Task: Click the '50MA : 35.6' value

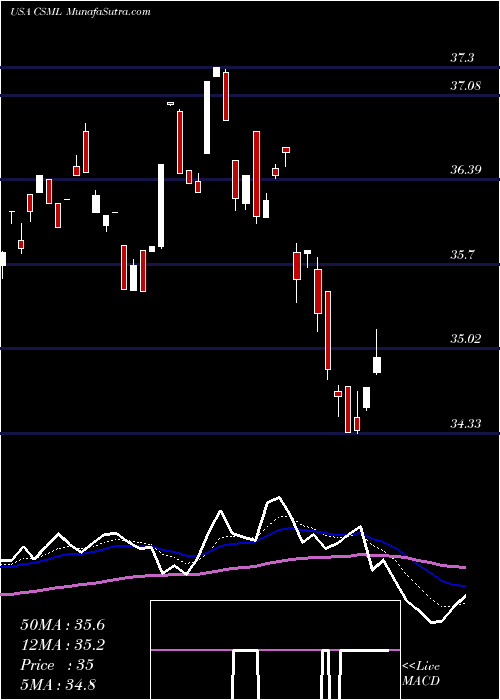Action: [62, 625]
